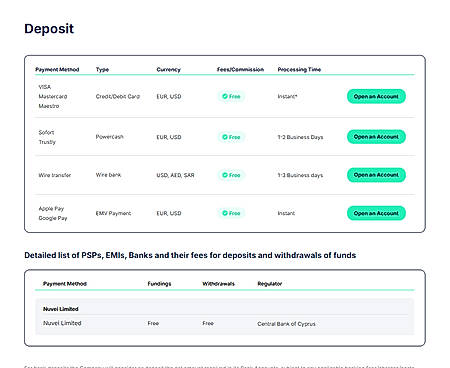This screenshot has height=368, width=450.
Task: Select the EUR, USD cell in EMV Payment row
Action: pyautogui.click(x=169, y=213)
